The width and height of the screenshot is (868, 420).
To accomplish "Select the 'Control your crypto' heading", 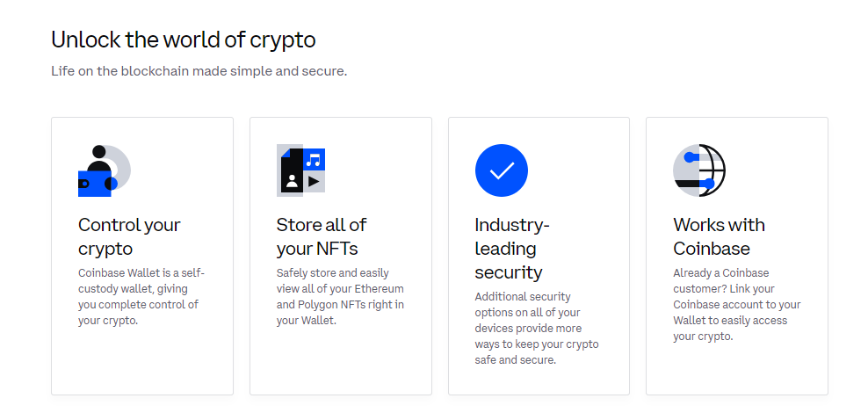I will (129, 236).
